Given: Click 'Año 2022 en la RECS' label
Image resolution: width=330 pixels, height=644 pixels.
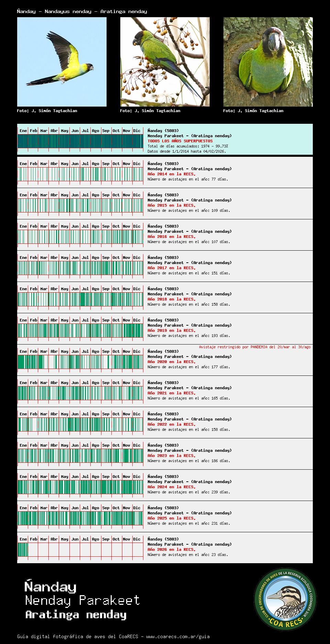Looking at the screenshot, I should point(171,424).
